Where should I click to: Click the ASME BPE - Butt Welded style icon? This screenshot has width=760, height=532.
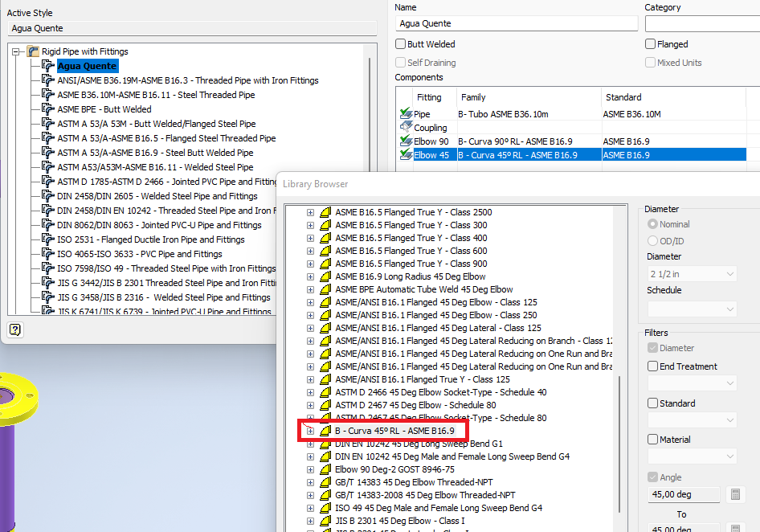pyautogui.click(x=48, y=109)
